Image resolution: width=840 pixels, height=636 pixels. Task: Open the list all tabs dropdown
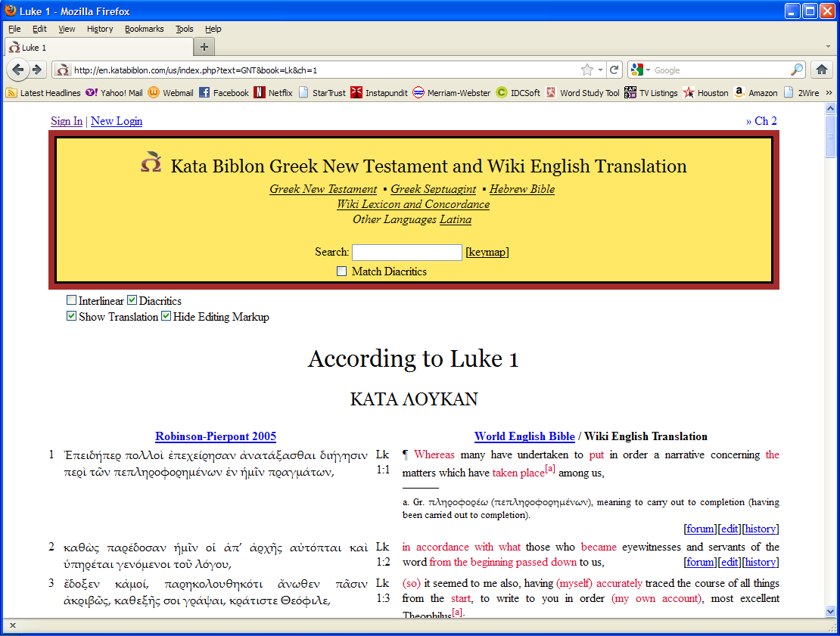pos(828,47)
